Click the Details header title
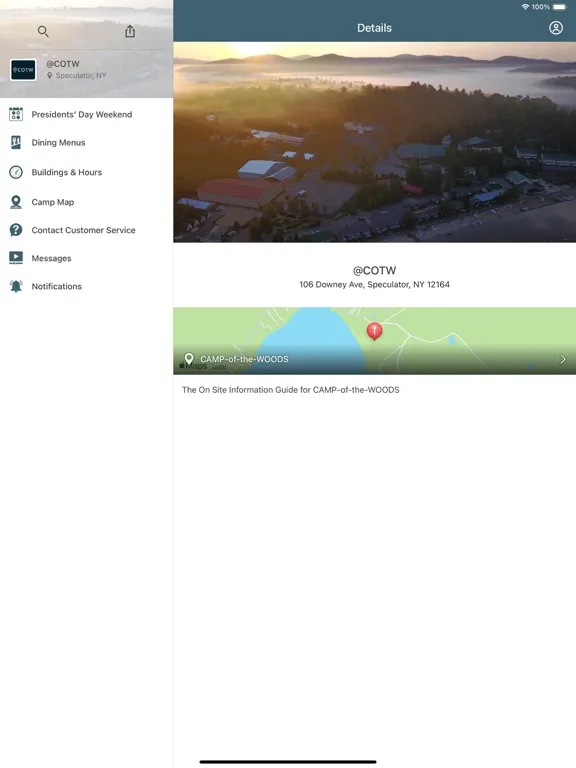Image resolution: width=576 pixels, height=768 pixels. [x=375, y=28]
